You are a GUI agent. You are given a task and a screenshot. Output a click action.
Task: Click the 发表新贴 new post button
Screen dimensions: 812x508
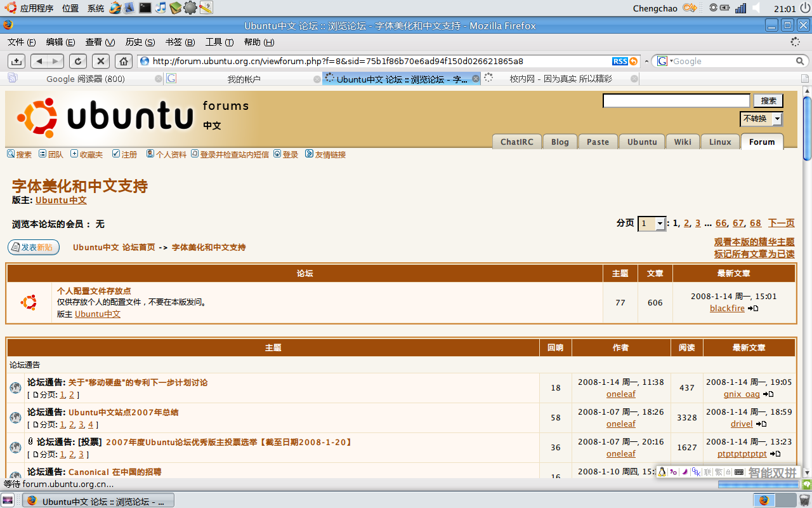coord(34,247)
